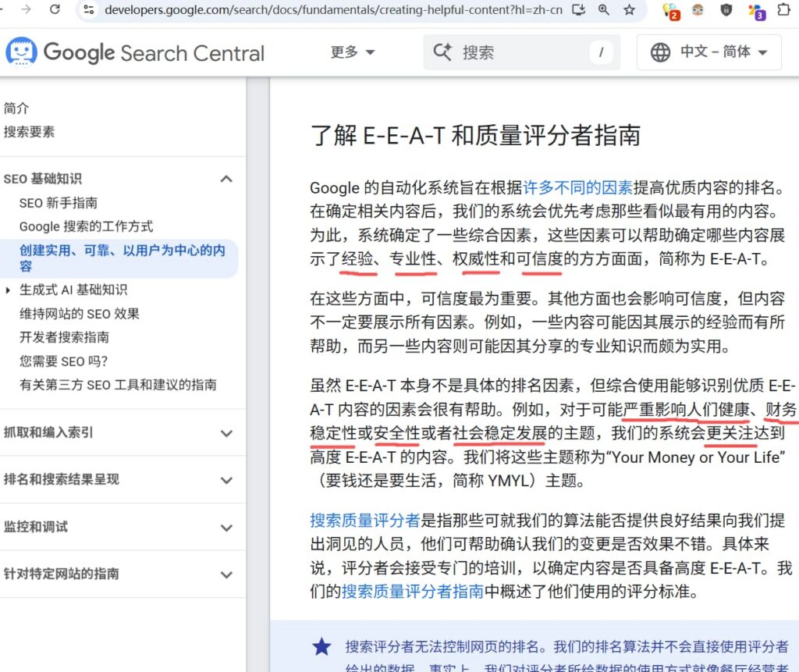799x672 pixels.
Task: Click the globe language icon
Action: click(x=660, y=52)
